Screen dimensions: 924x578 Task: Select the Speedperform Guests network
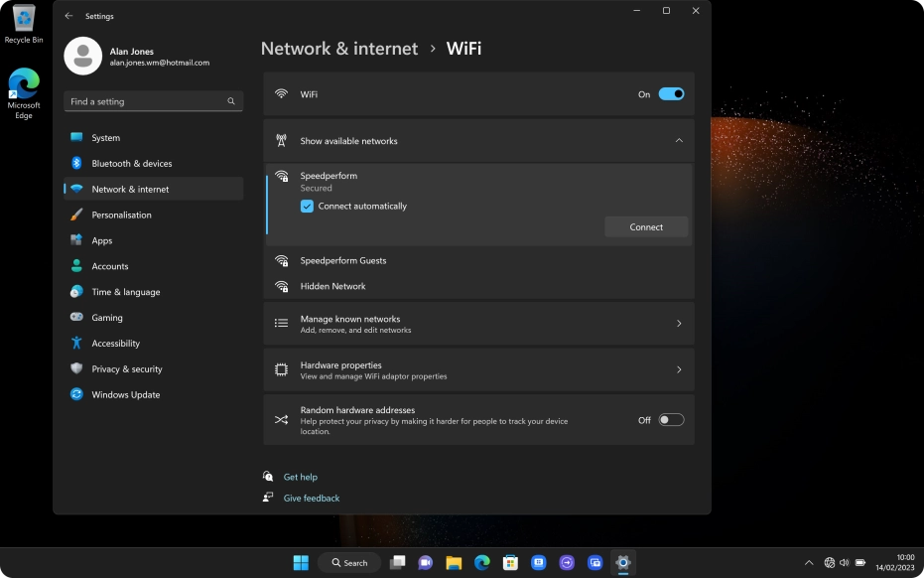(342, 260)
